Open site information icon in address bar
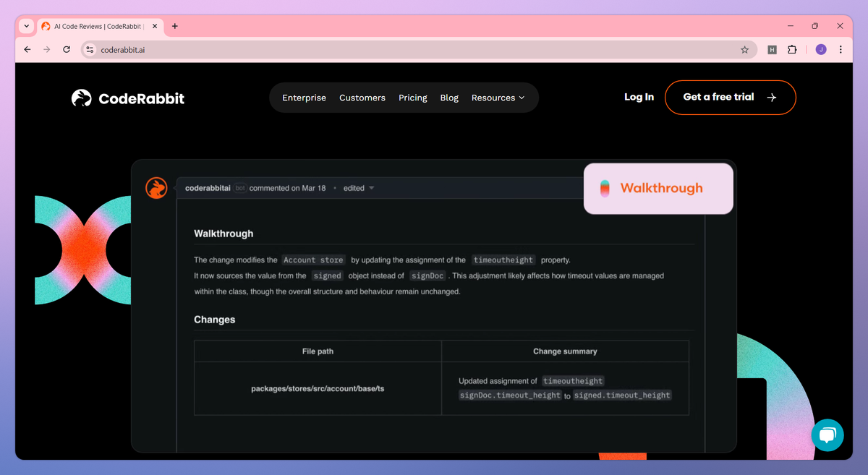Viewport: 868px width, 475px height. (90, 50)
